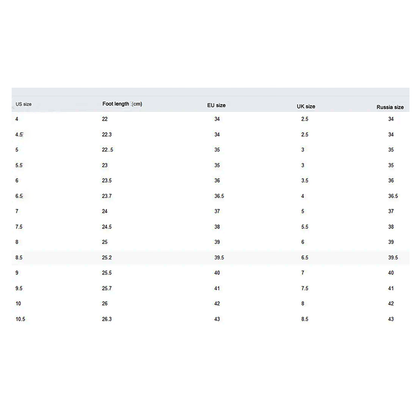Select the US size 4.5 cell
The image size is (416, 416).
point(19,135)
